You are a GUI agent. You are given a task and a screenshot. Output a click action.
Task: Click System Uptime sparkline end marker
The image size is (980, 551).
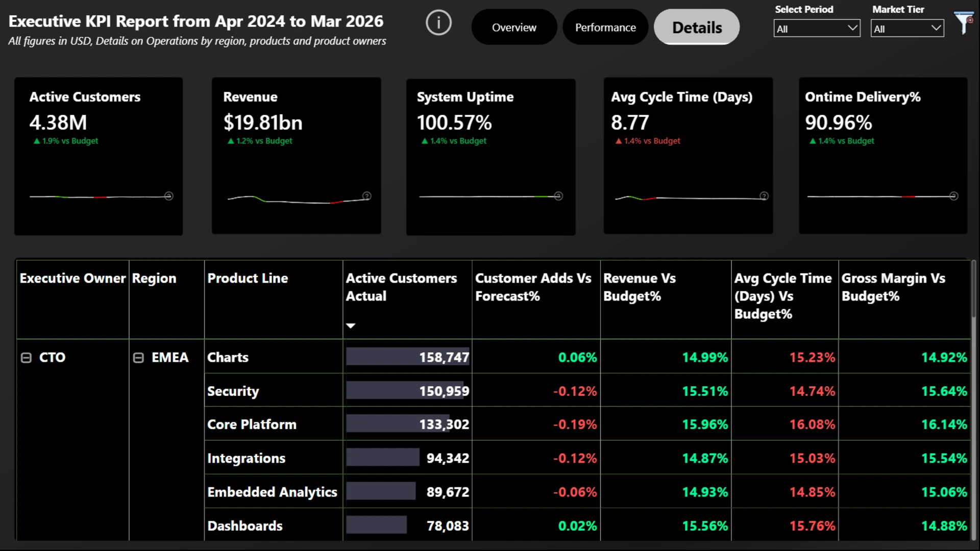tap(558, 196)
